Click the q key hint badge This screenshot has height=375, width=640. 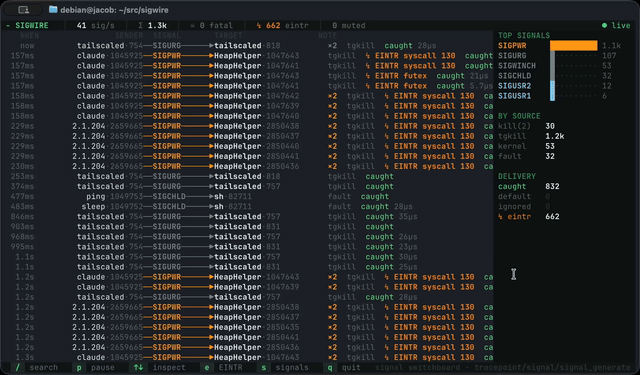point(330,367)
